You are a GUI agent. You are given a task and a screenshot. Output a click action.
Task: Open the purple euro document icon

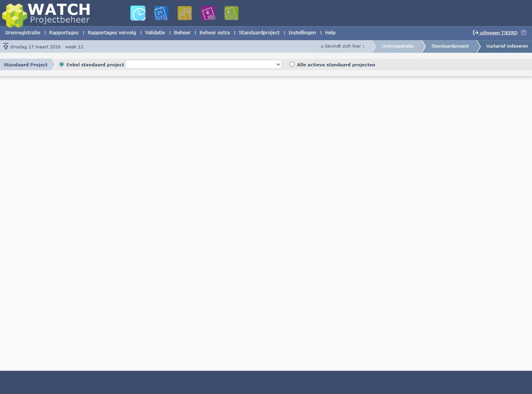pyautogui.click(x=208, y=13)
